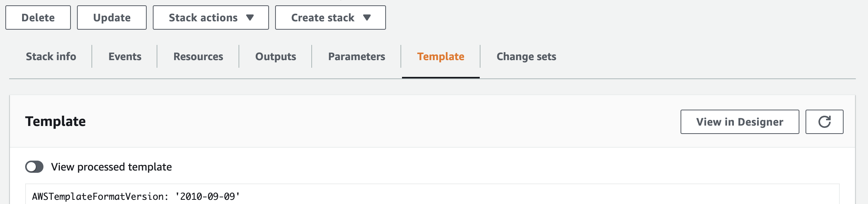
Task: Open the Change sets tab
Action: (x=526, y=56)
